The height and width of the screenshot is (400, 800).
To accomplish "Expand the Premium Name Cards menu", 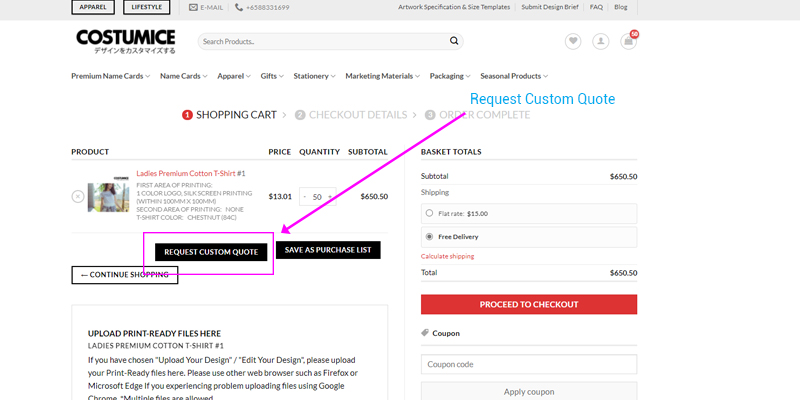I will coord(111,76).
